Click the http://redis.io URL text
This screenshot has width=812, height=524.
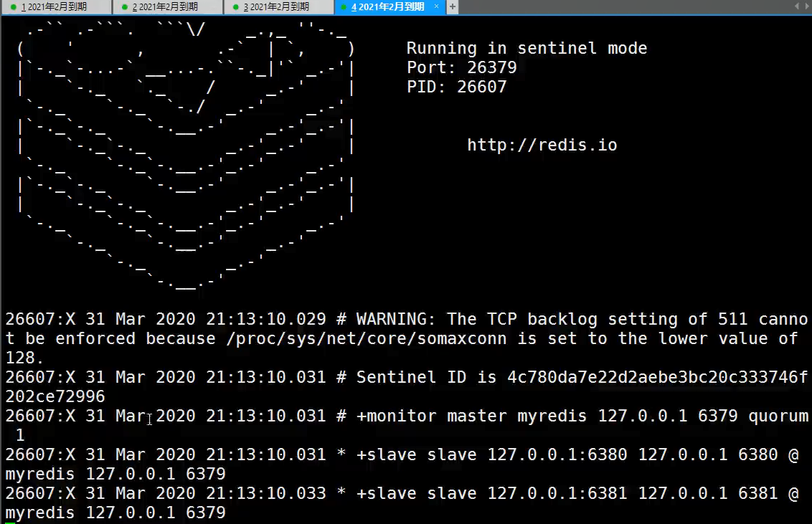coord(542,145)
